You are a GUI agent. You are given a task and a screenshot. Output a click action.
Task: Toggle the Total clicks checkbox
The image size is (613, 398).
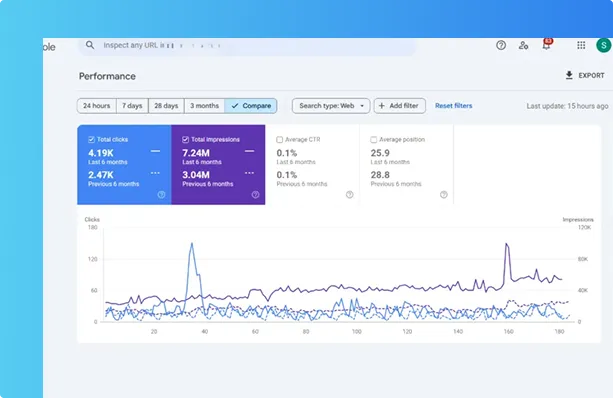(91, 140)
